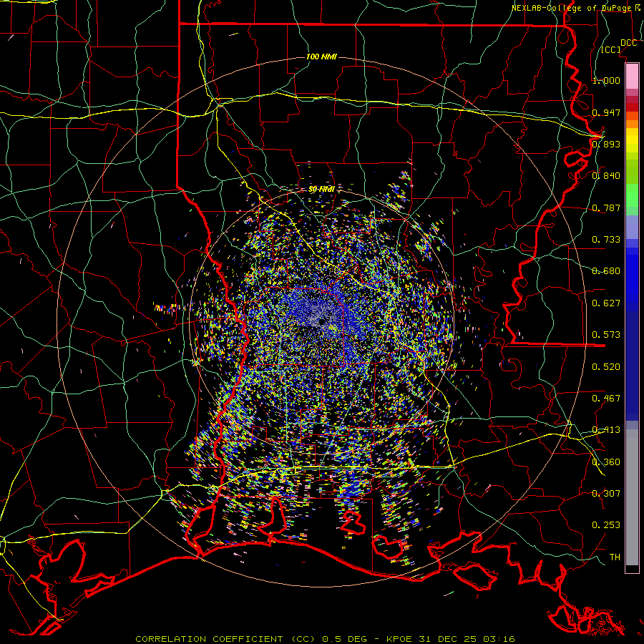Click the DCC label above the color scale

pos(628,43)
